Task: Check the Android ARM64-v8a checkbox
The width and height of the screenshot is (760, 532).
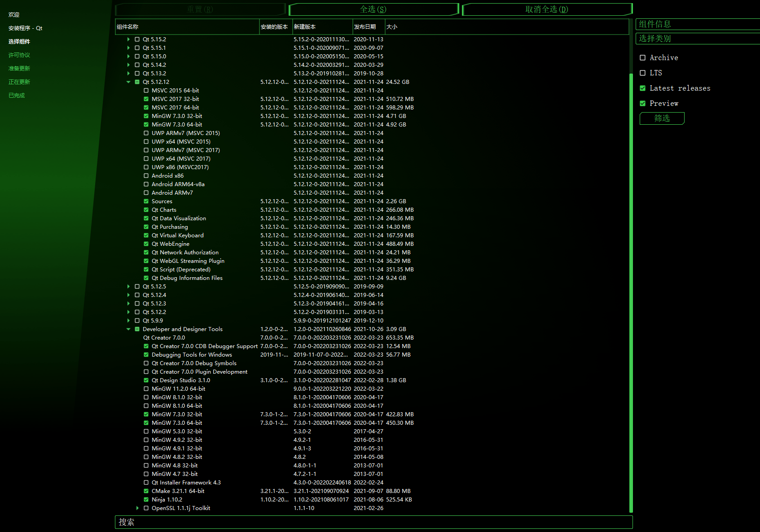Action: coord(146,184)
